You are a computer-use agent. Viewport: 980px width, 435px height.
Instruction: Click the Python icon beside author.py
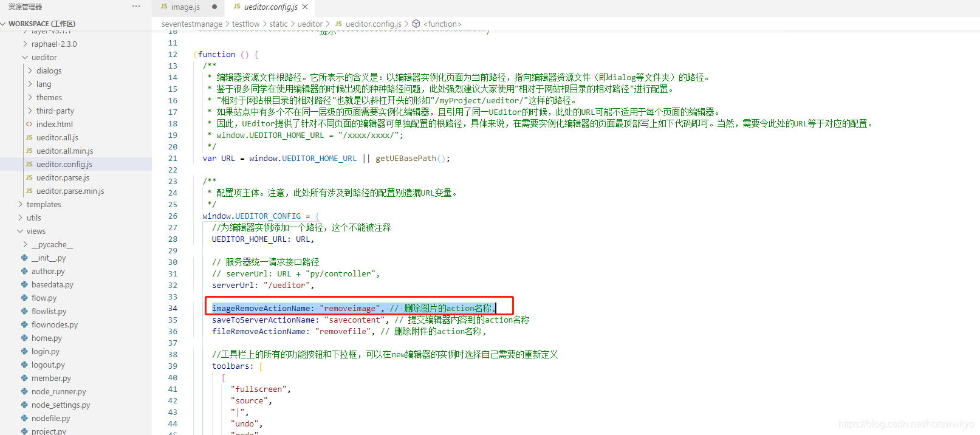pyautogui.click(x=24, y=271)
